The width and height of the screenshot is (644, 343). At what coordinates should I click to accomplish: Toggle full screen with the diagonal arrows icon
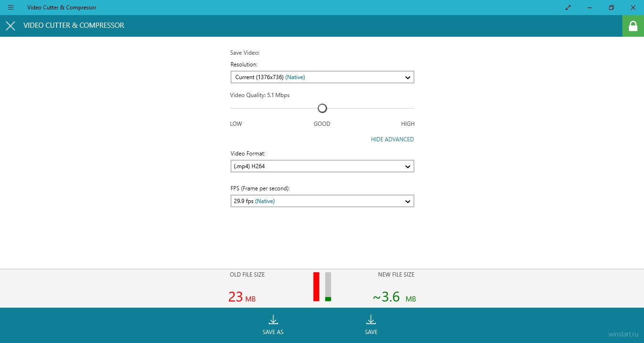pos(568,8)
